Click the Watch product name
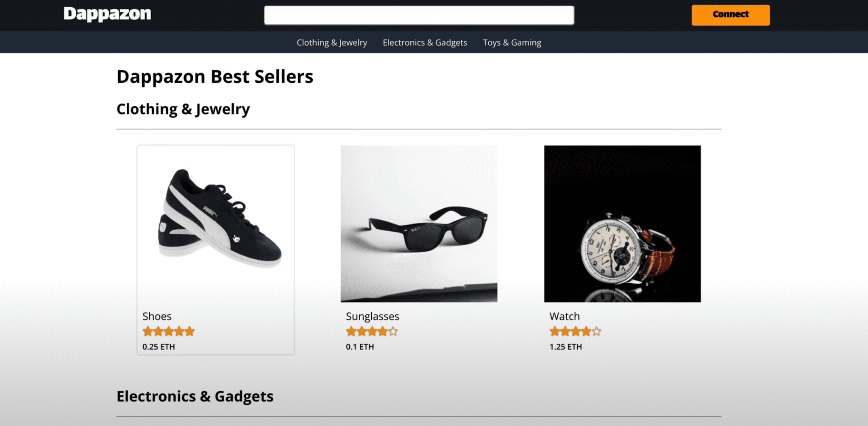Image resolution: width=868 pixels, height=426 pixels. pos(565,316)
